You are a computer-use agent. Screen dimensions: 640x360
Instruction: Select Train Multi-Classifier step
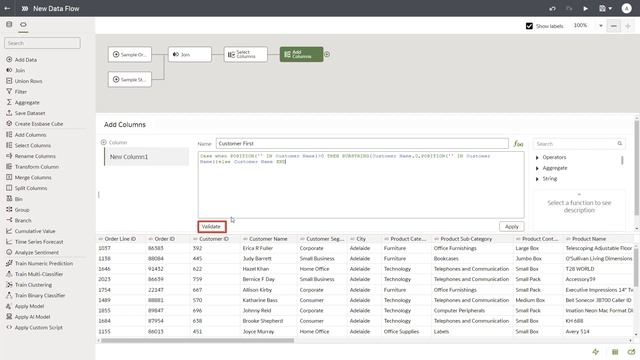coord(34,274)
